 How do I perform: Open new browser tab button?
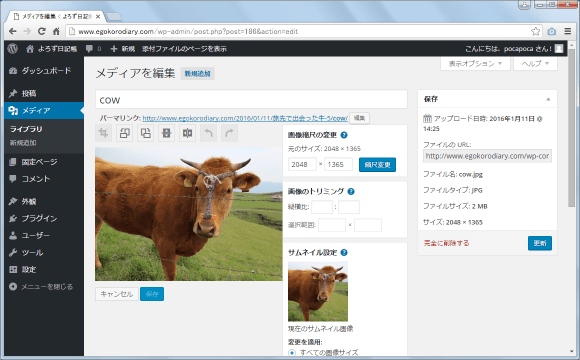pyautogui.click(x=114, y=17)
